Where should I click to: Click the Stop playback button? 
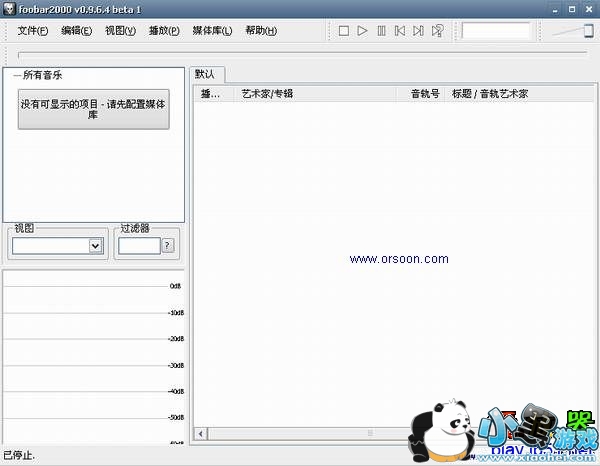coord(344,31)
